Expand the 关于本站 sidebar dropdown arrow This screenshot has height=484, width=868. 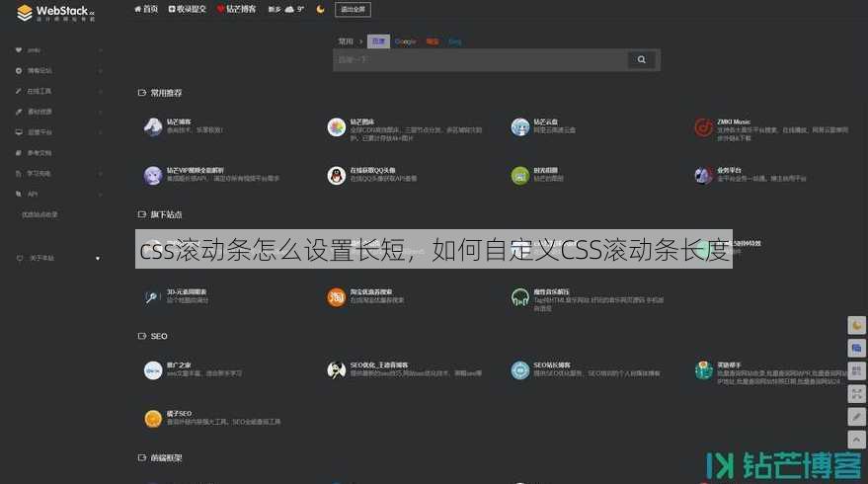tap(98, 258)
